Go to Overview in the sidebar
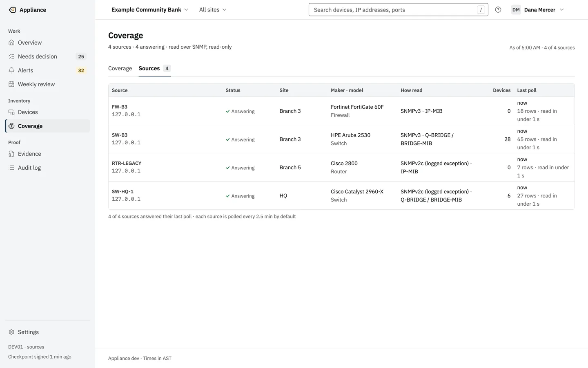This screenshot has height=368, width=588. point(47,43)
